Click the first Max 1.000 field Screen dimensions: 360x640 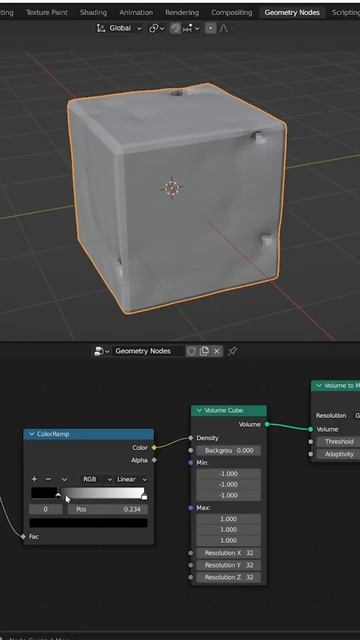click(x=228, y=519)
